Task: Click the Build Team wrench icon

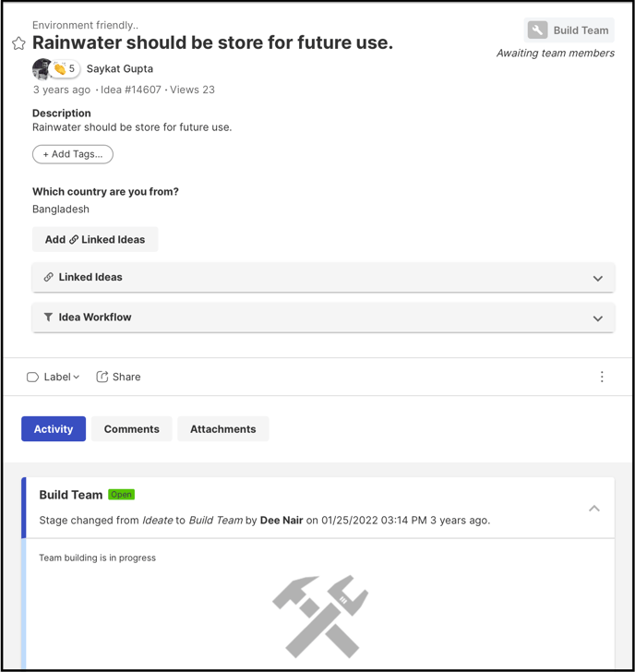Action: 537,30
